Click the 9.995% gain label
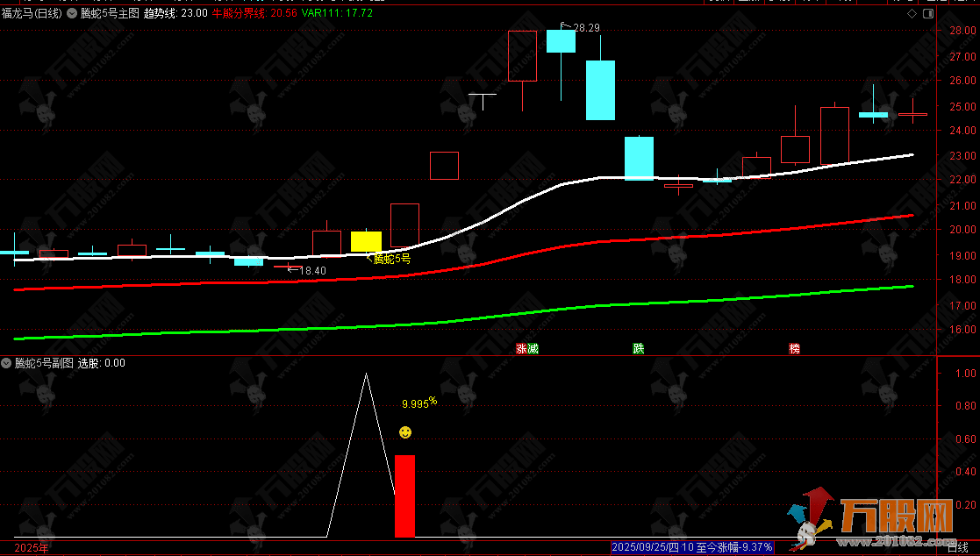The width and height of the screenshot is (980, 556). [x=419, y=403]
